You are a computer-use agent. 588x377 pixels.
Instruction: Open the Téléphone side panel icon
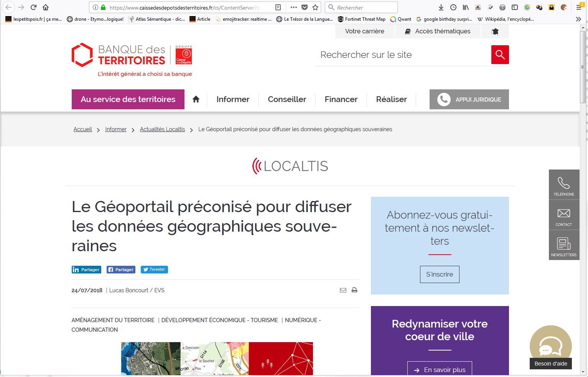click(x=563, y=185)
